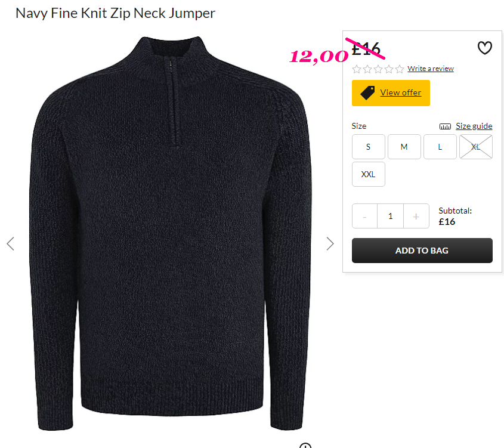The height and width of the screenshot is (448, 504).
Task: Click the ADD TO BAG button
Action: click(422, 251)
